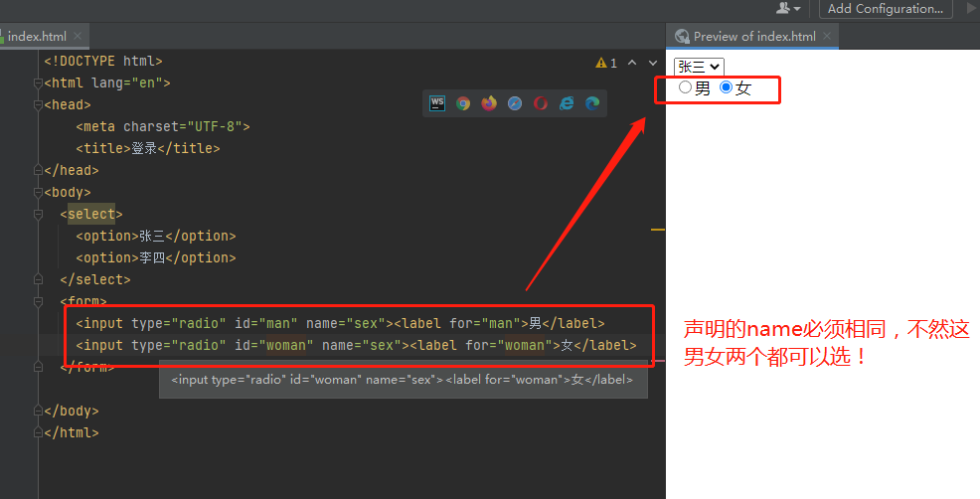Close the Preview of index.html tab
Viewport: 980px width, 499px height.
point(827,36)
